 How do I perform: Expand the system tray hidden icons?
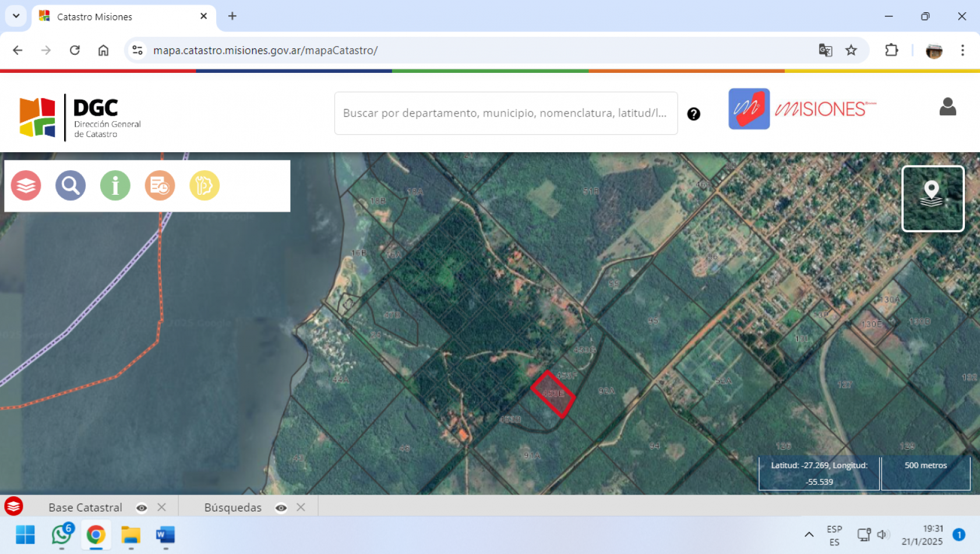(x=809, y=534)
